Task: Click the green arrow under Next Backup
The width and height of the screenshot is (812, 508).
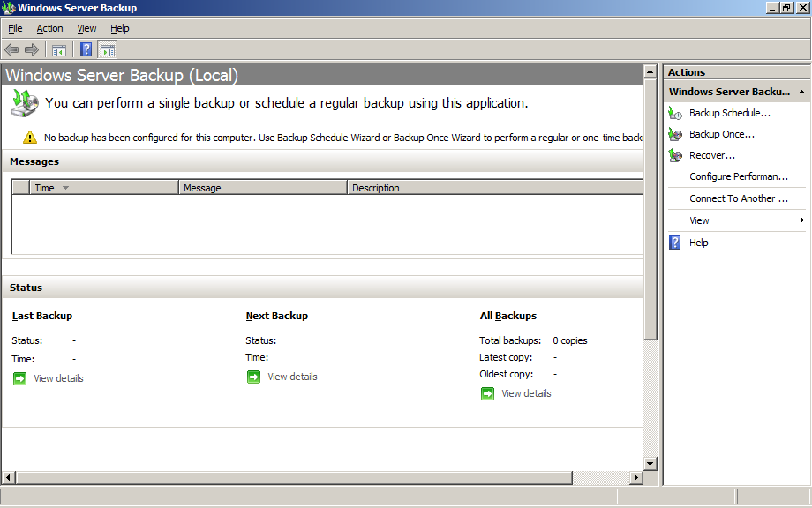Action: coord(254,377)
